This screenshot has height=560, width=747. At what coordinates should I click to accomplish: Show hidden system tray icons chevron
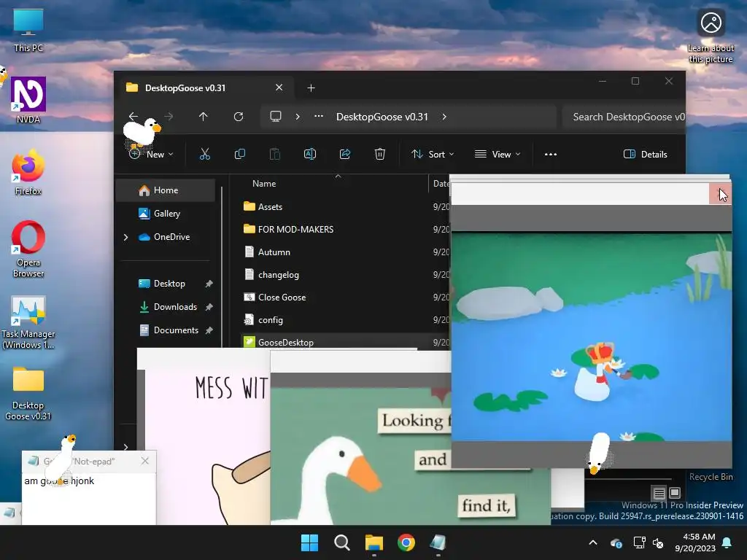coord(593,542)
